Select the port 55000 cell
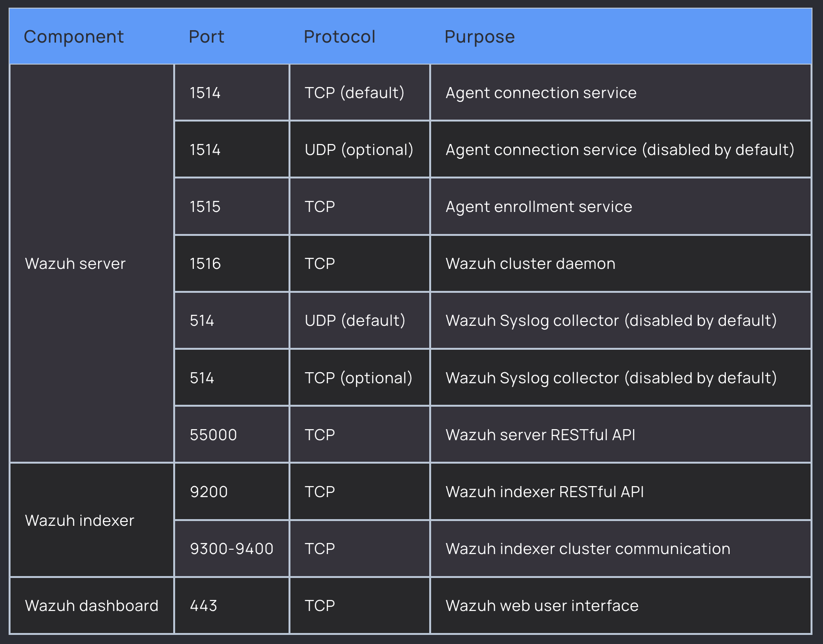 (x=212, y=434)
